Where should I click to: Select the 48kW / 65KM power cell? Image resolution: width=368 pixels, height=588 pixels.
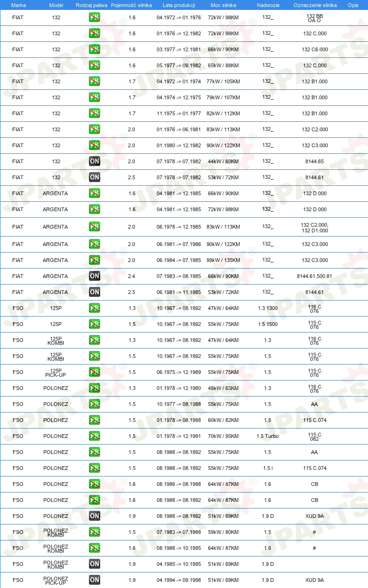coord(224,388)
